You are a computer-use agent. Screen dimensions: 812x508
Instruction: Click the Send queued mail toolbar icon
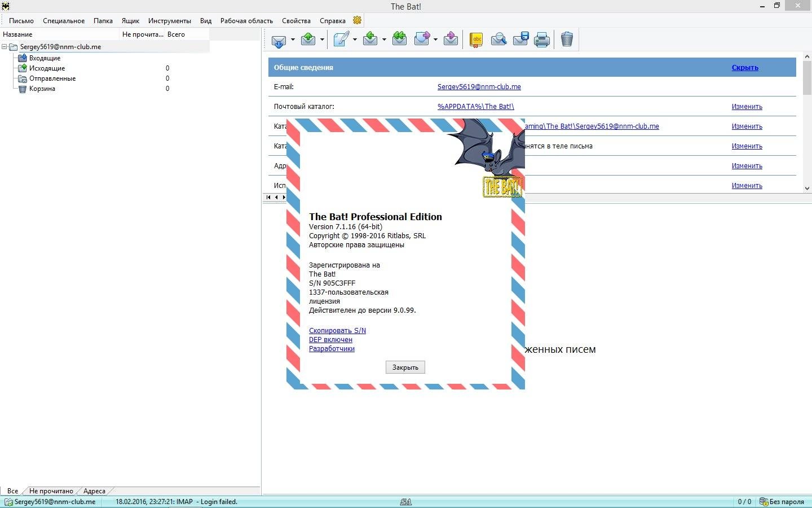point(308,40)
